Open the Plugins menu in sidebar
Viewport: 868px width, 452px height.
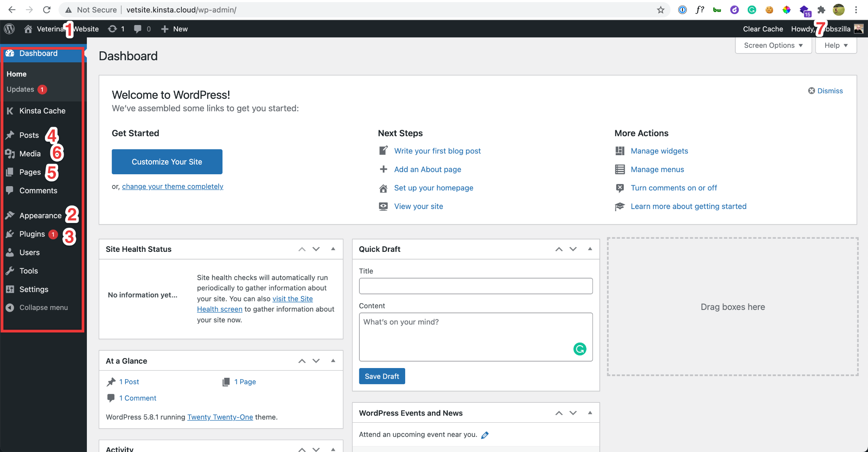click(32, 234)
